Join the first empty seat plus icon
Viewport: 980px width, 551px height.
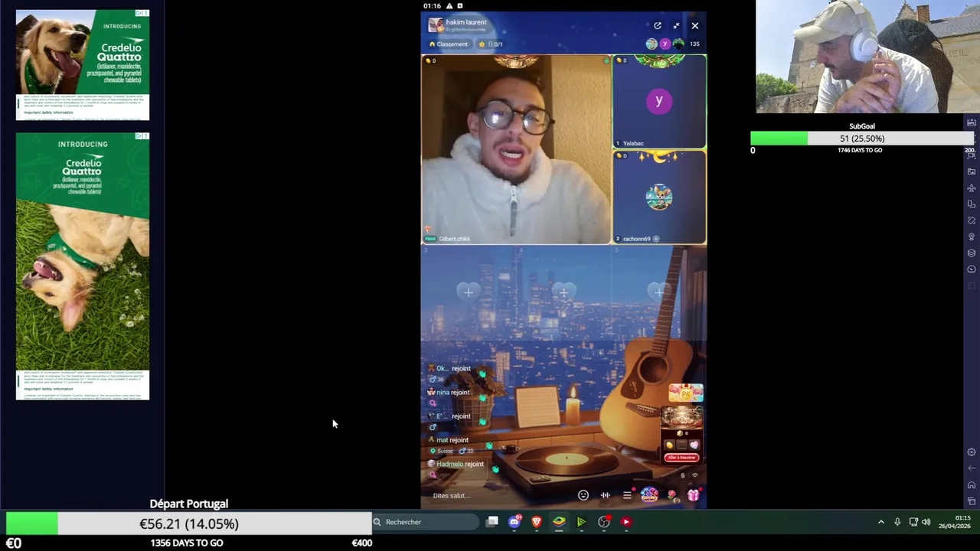click(x=469, y=292)
